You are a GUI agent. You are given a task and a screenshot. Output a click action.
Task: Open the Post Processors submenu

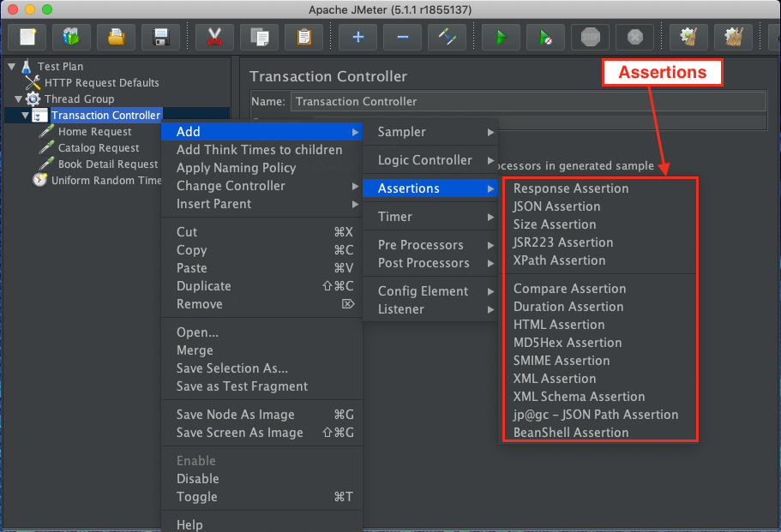pyautogui.click(x=430, y=263)
